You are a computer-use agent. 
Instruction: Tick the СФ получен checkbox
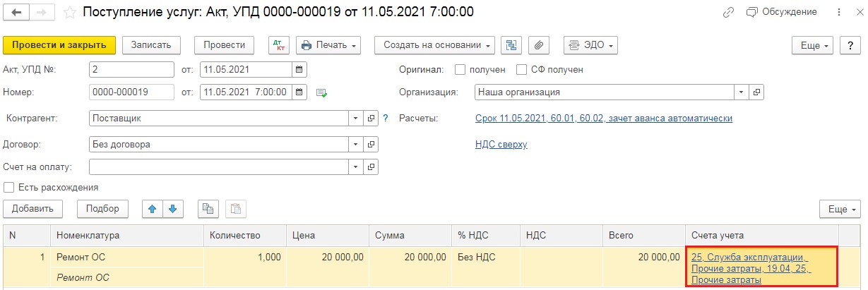(522, 70)
